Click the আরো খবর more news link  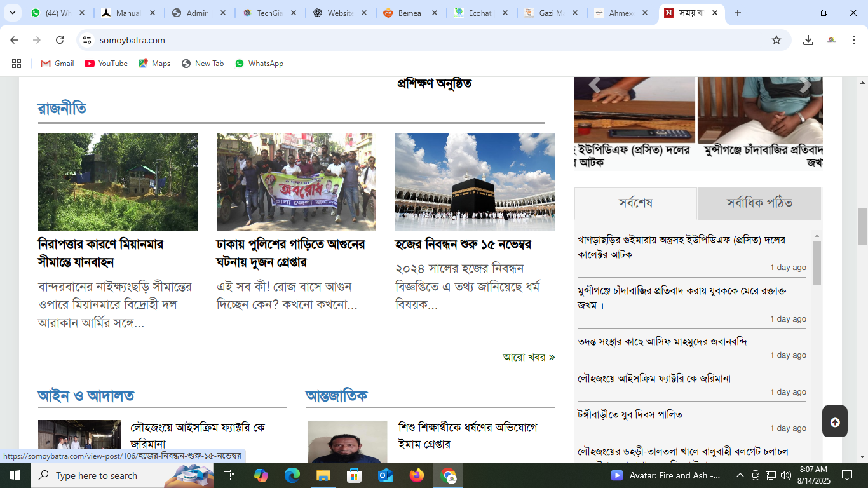pyautogui.click(x=528, y=357)
